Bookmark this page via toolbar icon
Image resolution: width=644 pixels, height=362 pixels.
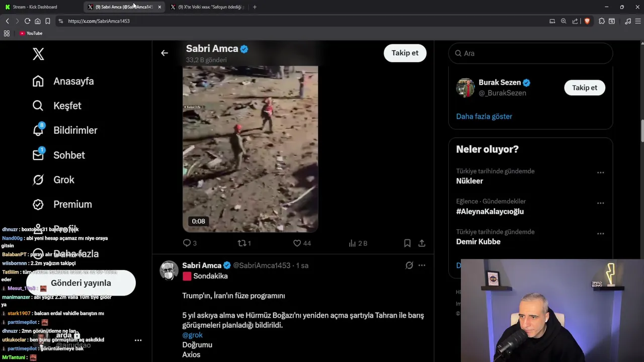pyautogui.click(x=48, y=21)
